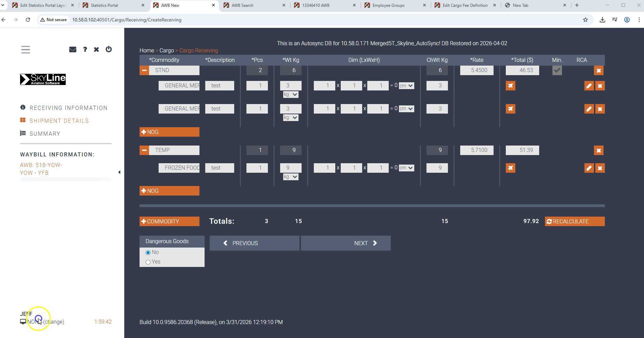Click the Home breadcrumb link
Viewport: 644px width, 338px height.
[x=147, y=50]
